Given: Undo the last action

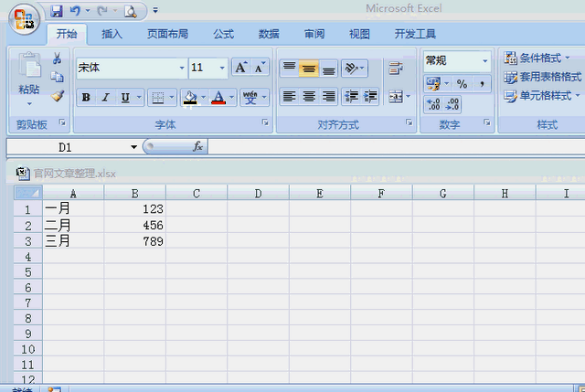Looking at the screenshot, I should tap(75, 11).
